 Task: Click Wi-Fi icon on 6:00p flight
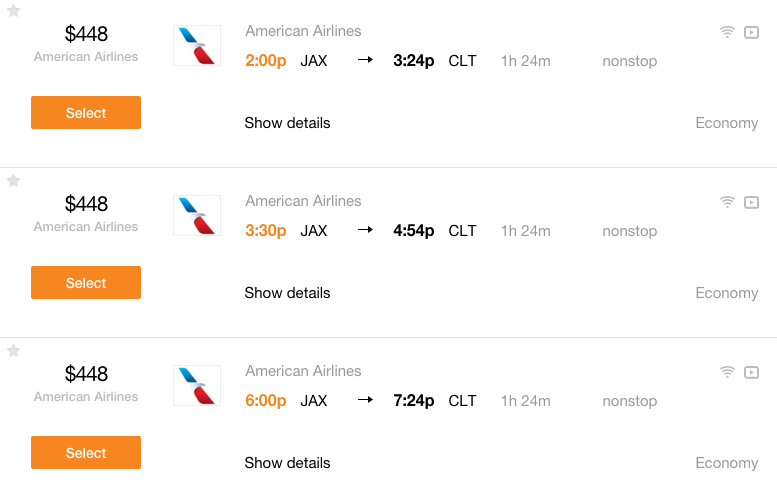(x=727, y=372)
